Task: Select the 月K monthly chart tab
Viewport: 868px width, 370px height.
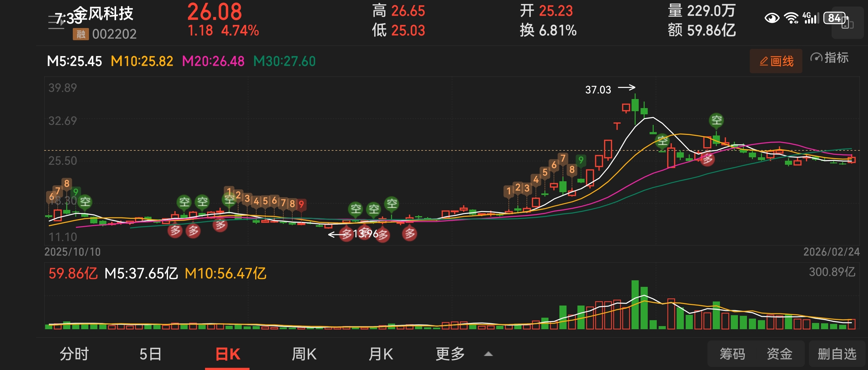Action: click(381, 354)
